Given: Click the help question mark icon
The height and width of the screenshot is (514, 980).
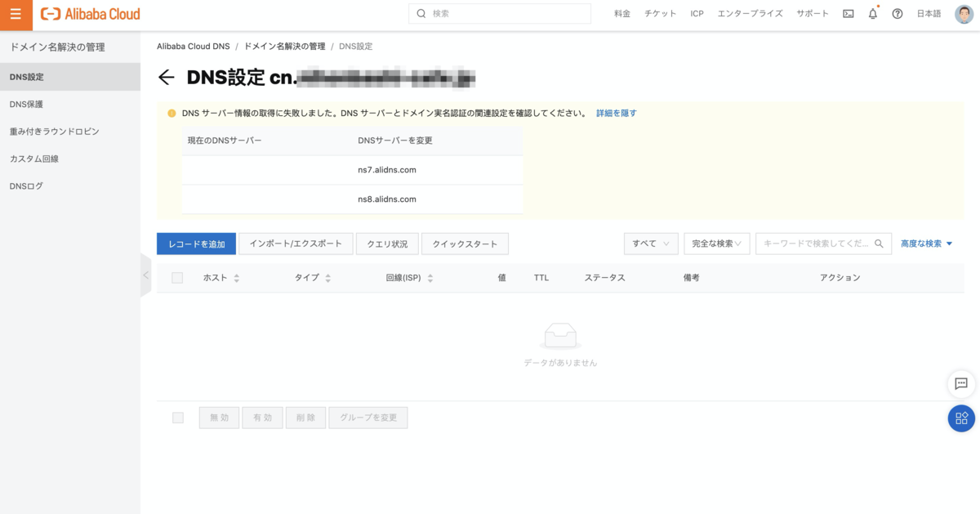Looking at the screenshot, I should click(898, 14).
